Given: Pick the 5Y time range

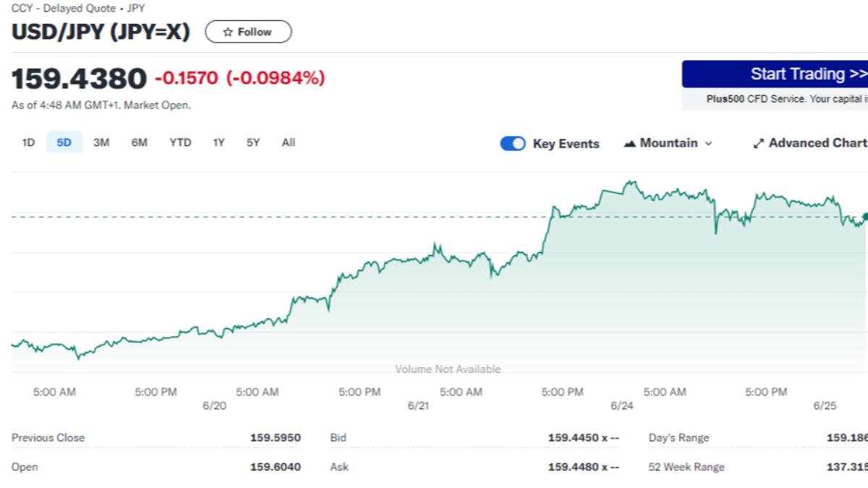Looking at the screenshot, I should [x=252, y=142].
